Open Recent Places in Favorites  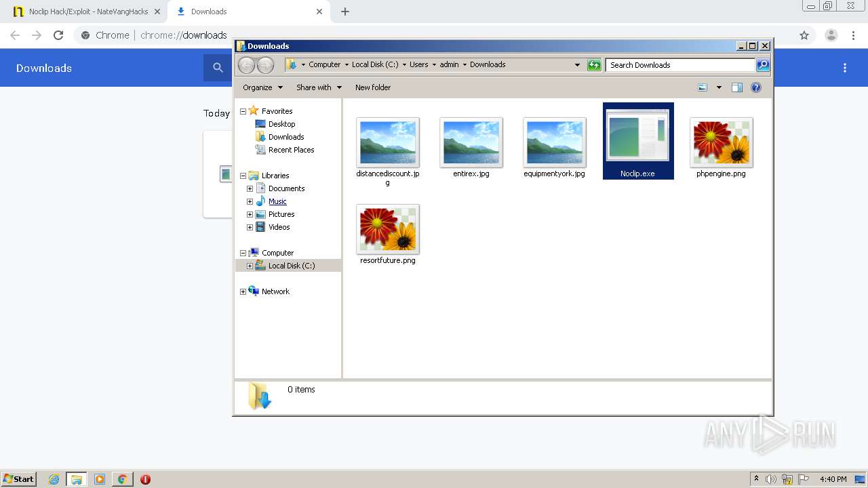click(x=291, y=150)
